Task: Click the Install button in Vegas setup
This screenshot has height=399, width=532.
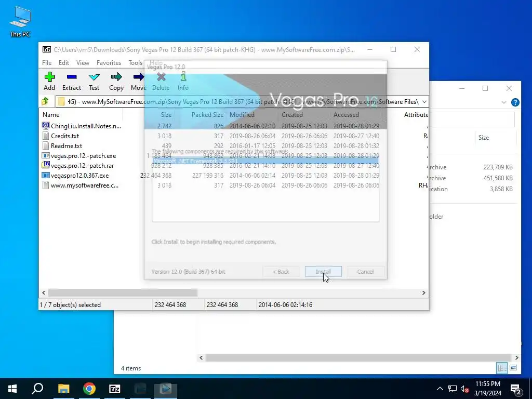Action: 323,272
